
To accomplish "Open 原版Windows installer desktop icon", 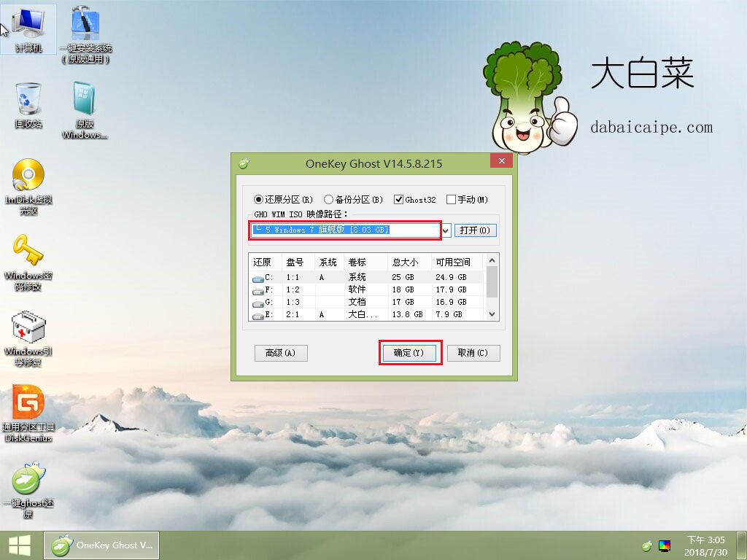I will tap(85, 101).
